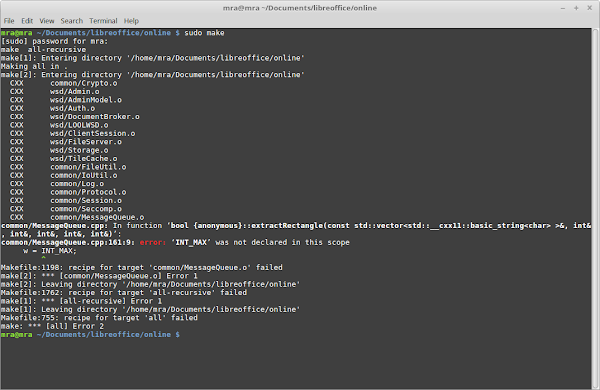Click the '[sudo] password for mra:' line

pyautogui.click(x=54, y=41)
